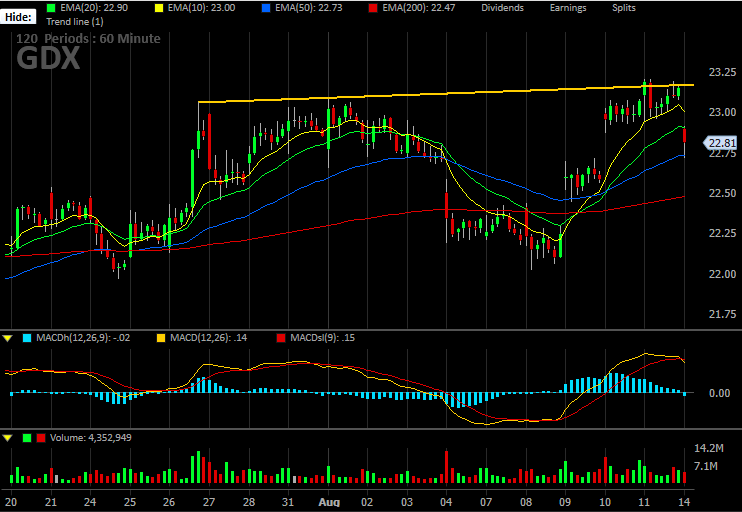Image resolution: width=742 pixels, height=512 pixels.
Task: Collapse the MACD panel with yellow triangle
Action: point(7,338)
